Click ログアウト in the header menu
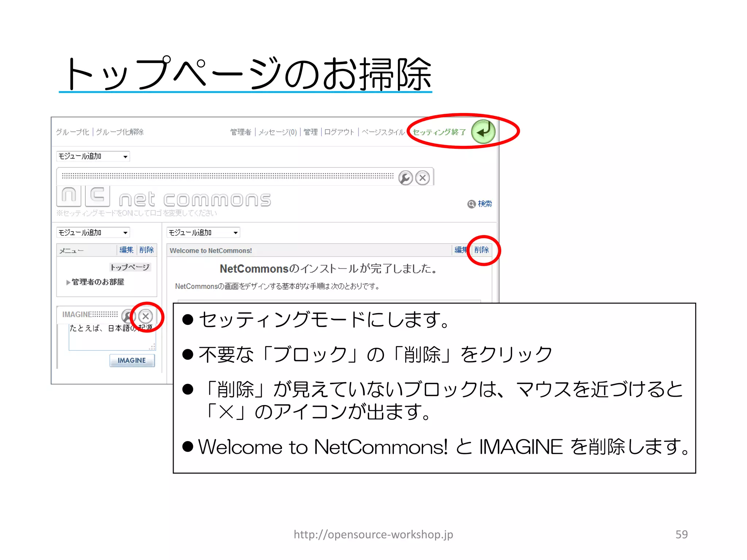 click(339, 132)
